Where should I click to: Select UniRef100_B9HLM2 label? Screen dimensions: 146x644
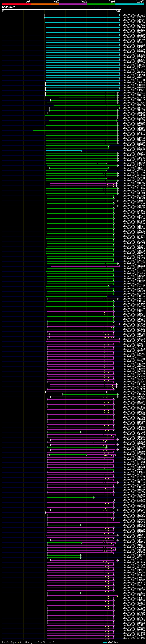pyautogui.click(x=134, y=163)
